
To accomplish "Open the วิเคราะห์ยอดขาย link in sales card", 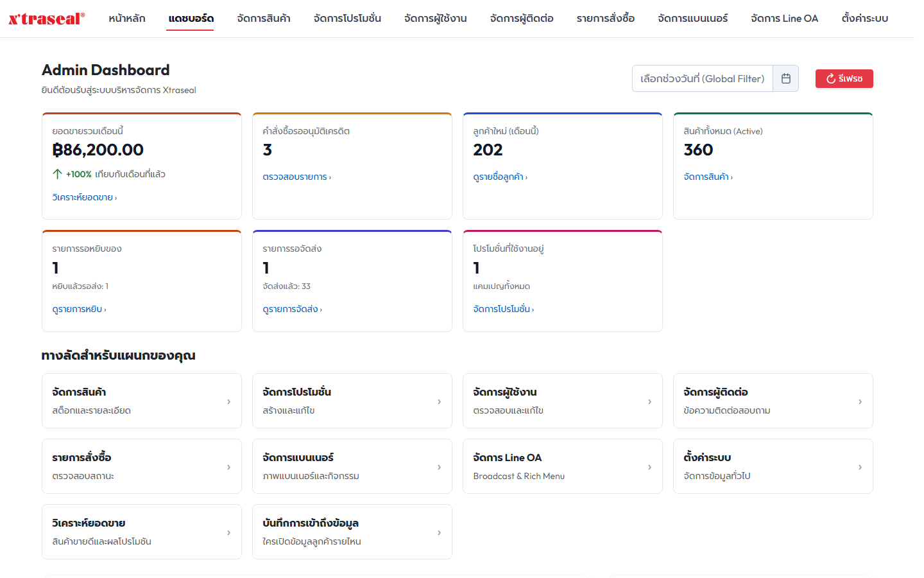I will (85, 197).
